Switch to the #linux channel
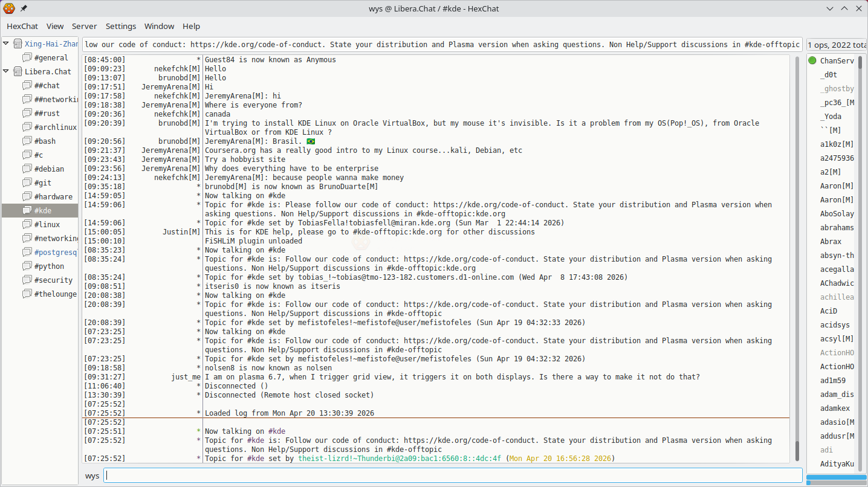This screenshot has height=487, width=868. [x=47, y=224]
